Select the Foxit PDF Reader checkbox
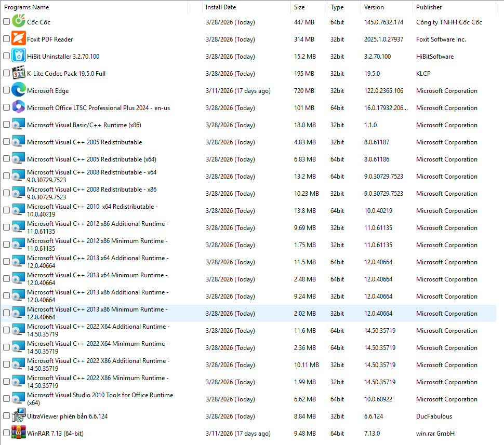Viewport: 504px width, 445px height. pyautogui.click(x=6, y=39)
